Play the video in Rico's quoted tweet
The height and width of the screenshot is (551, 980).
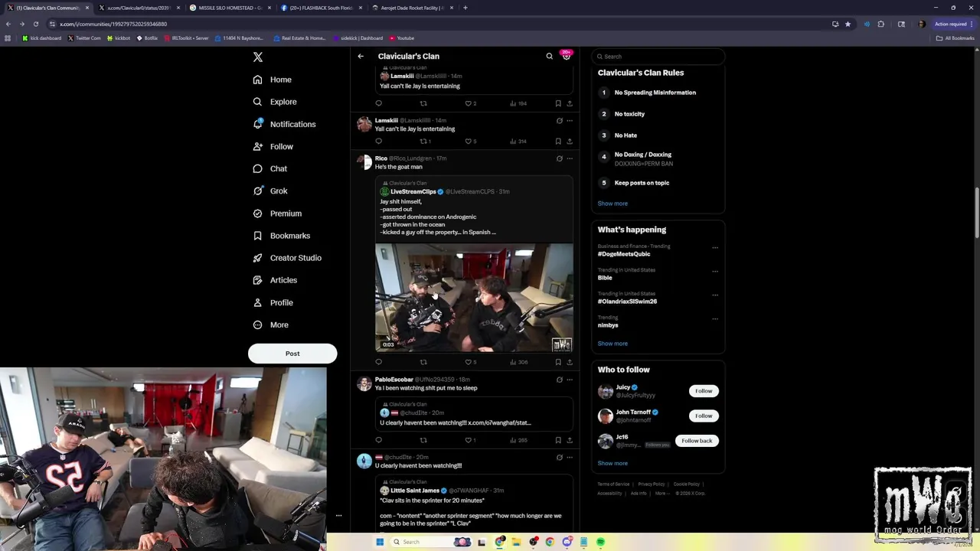[474, 298]
